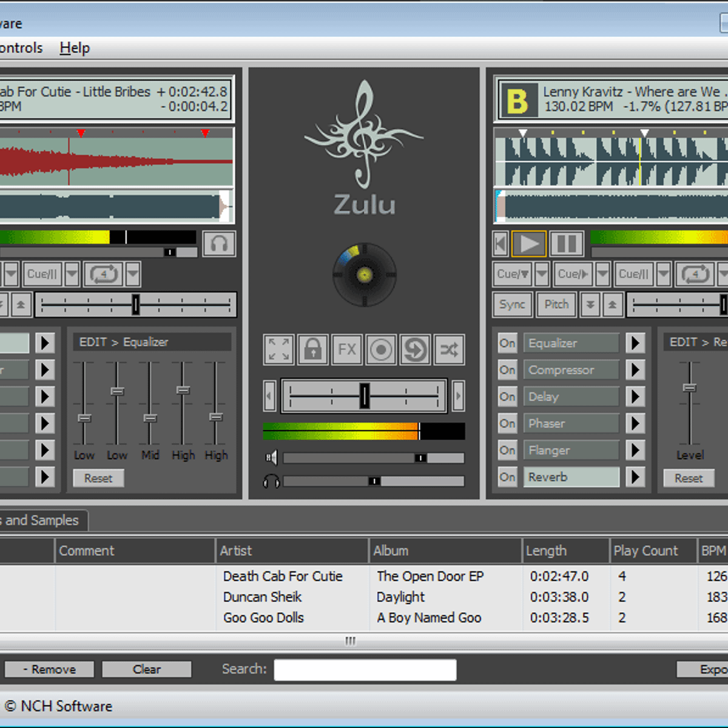Viewport: 728px width, 728px height.
Task: Nudge Deck A pitch up with up arrow
Action: tap(21, 305)
